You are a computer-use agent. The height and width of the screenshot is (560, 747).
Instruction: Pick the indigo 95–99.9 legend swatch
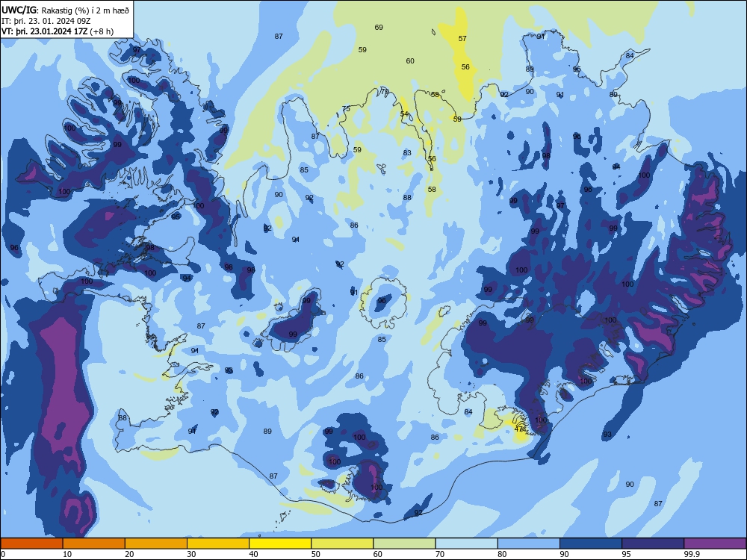653,544
